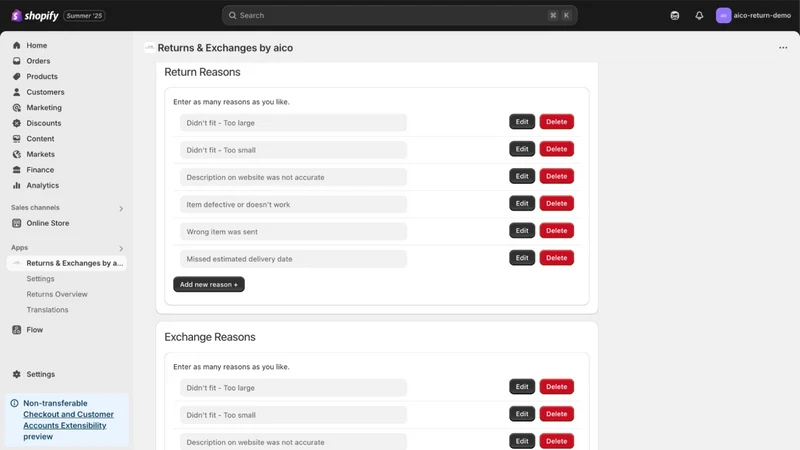
Task: Click the info icon in Non-transferable notice
Action: (14, 403)
